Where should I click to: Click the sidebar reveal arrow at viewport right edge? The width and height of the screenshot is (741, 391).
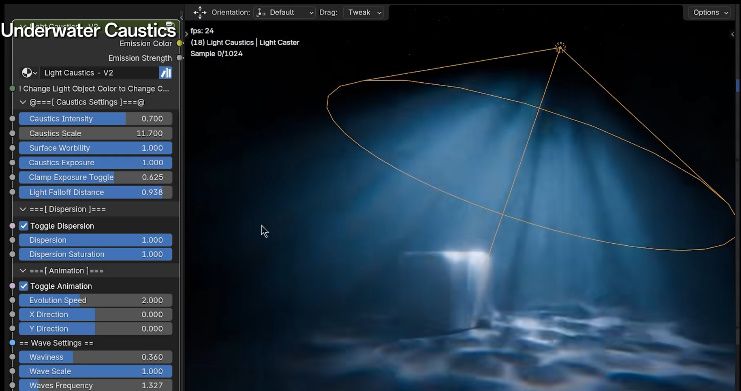click(733, 34)
